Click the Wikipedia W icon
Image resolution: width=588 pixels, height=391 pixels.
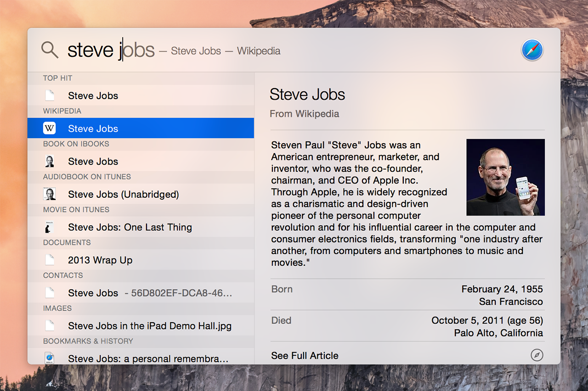tap(50, 128)
